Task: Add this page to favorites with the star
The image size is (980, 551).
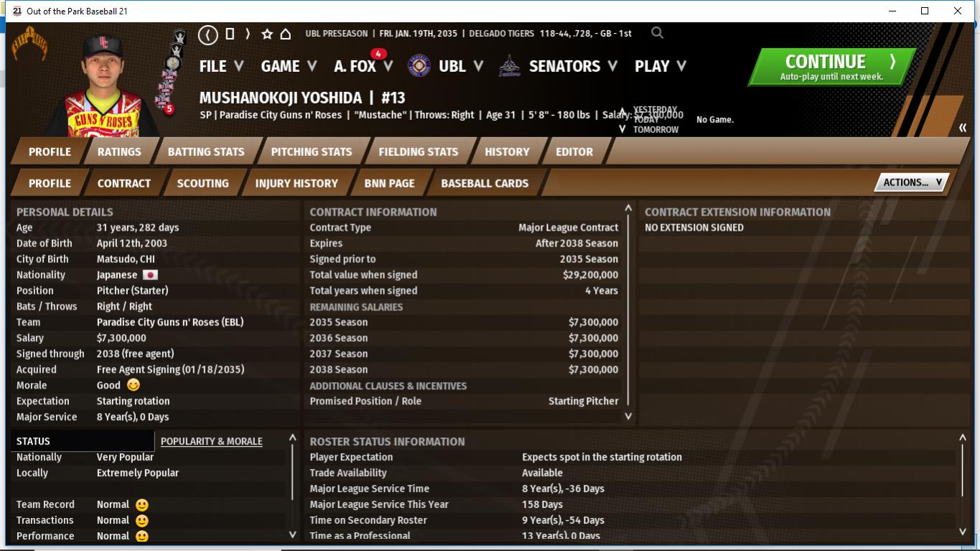Action: pos(267,34)
